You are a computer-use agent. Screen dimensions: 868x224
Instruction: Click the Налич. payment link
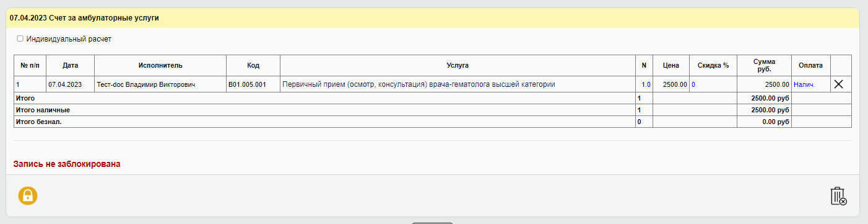[x=804, y=84]
